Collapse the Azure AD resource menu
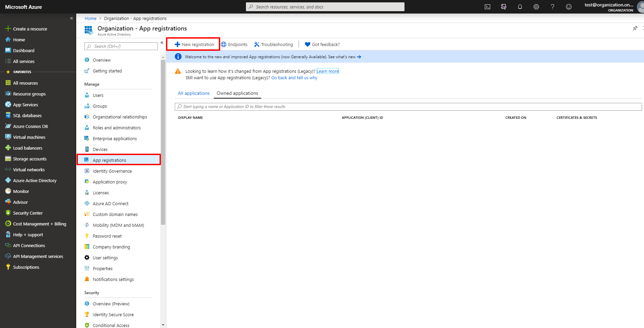Viewport: 644px width, 328px height. point(162,43)
